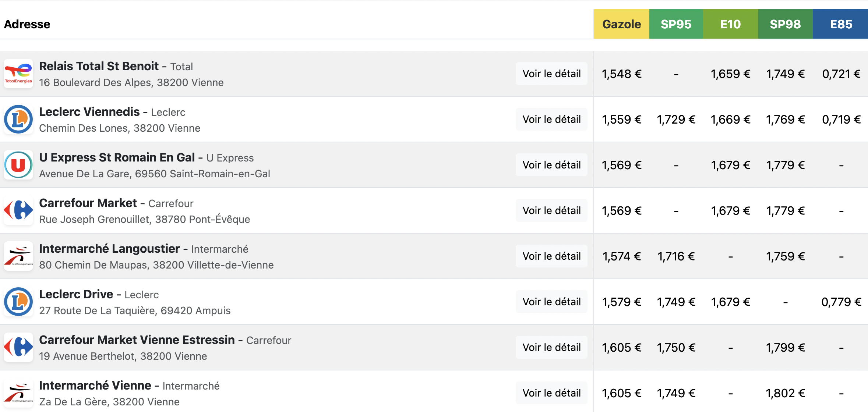Image resolution: width=868 pixels, height=412 pixels.
Task: Sort by the Gazole column header
Action: tap(621, 24)
